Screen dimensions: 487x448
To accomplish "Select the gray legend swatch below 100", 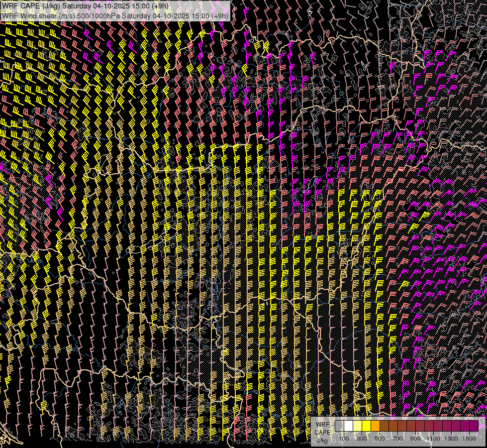I will [x=339, y=426].
